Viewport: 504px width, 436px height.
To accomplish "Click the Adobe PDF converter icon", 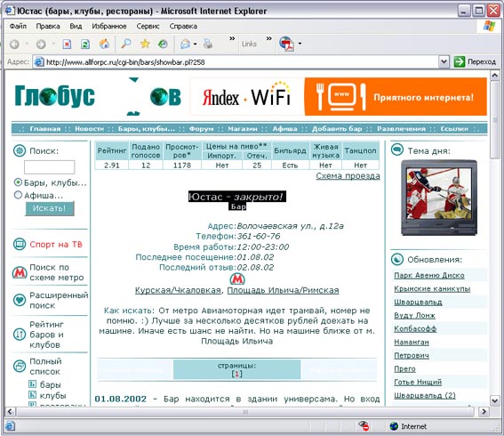I will click(x=287, y=44).
